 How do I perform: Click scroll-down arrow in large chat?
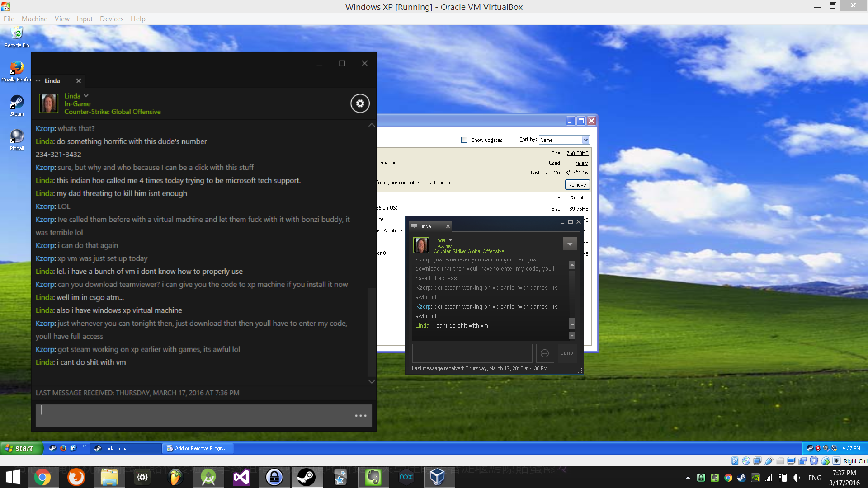(372, 381)
